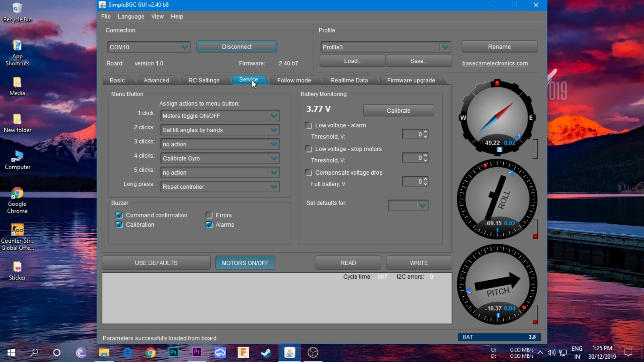This screenshot has height=362, width=644.
Task: Open OBS Studio taskbar icon
Action: point(313,352)
